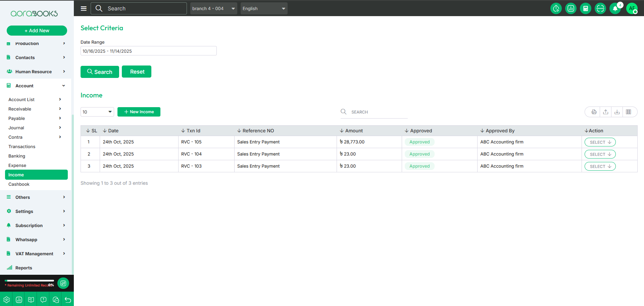This screenshot has height=306, width=644.
Task: Open Cashbook in Account submenu
Action: click(19, 184)
